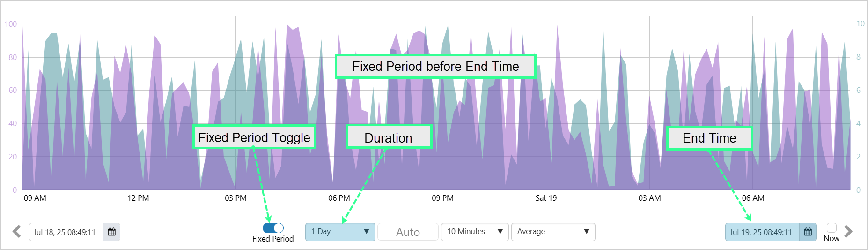Open the end time calendar picker
The width and height of the screenshot is (868, 250).
808,232
